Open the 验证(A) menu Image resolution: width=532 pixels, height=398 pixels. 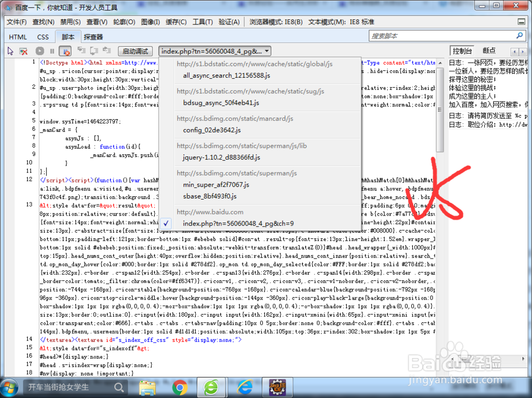pos(229,22)
